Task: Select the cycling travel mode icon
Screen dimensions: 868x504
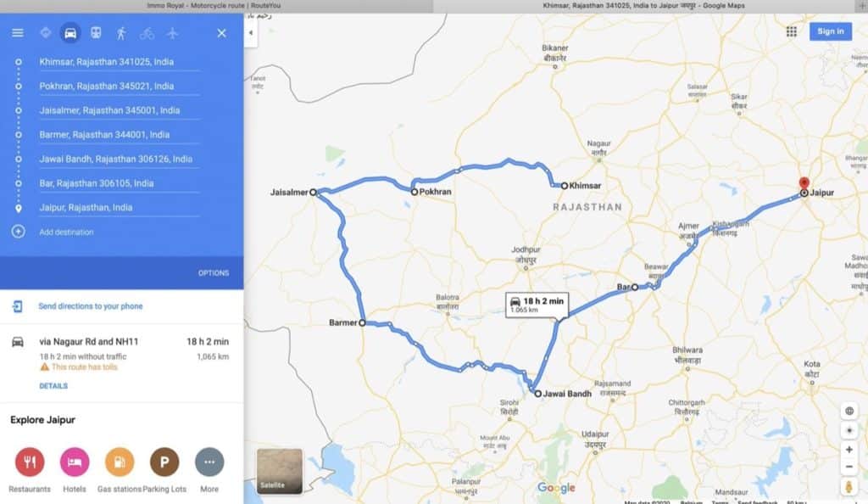Action: click(x=147, y=33)
